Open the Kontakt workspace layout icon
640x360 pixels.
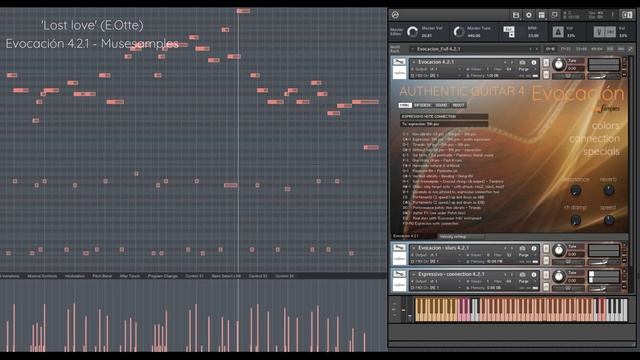(x=542, y=15)
